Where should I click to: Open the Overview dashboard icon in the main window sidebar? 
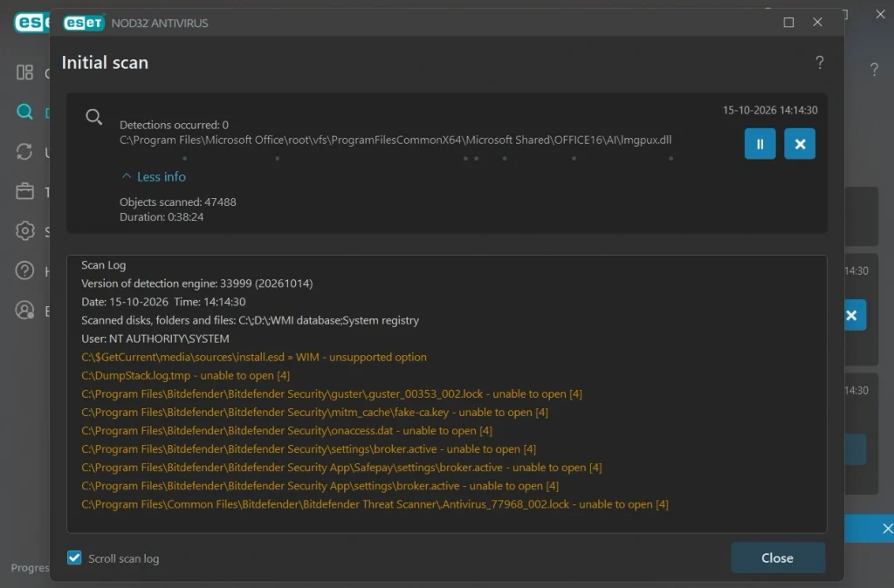coord(24,72)
